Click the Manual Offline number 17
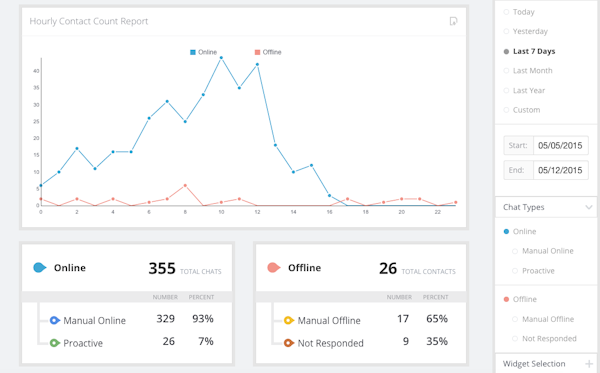This screenshot has width=600, height=373. pos(403,319)
